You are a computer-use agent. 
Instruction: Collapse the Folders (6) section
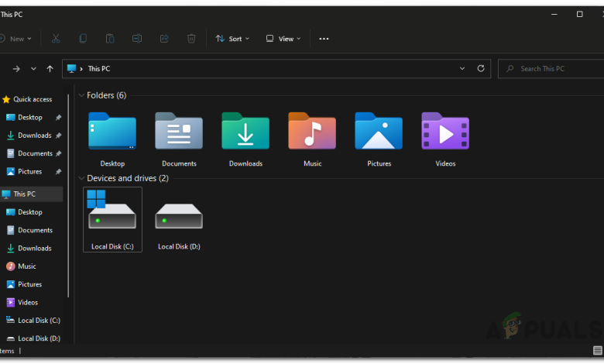(x=81, y=95)
